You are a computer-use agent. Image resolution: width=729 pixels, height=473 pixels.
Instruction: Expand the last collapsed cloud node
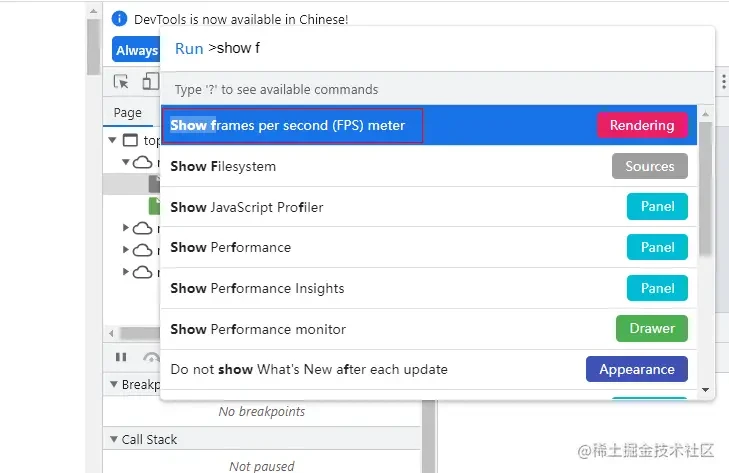point(126,272)
